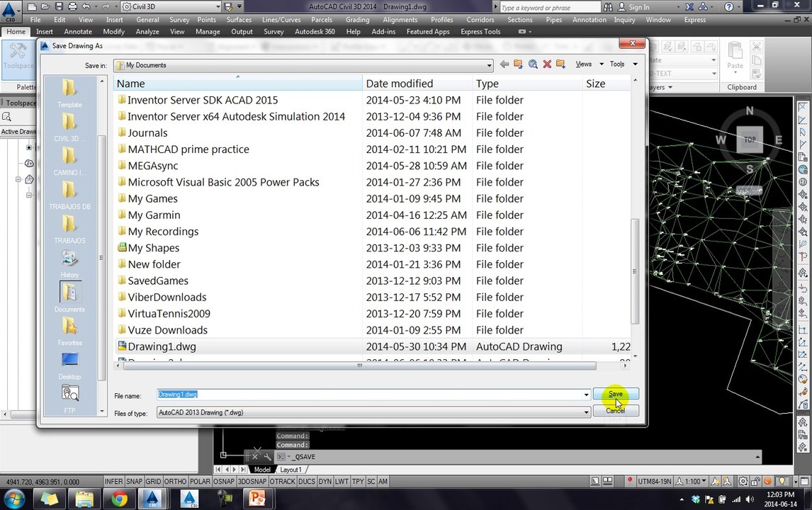Toggle POLAR tracking in status bar

click(200, 481)
